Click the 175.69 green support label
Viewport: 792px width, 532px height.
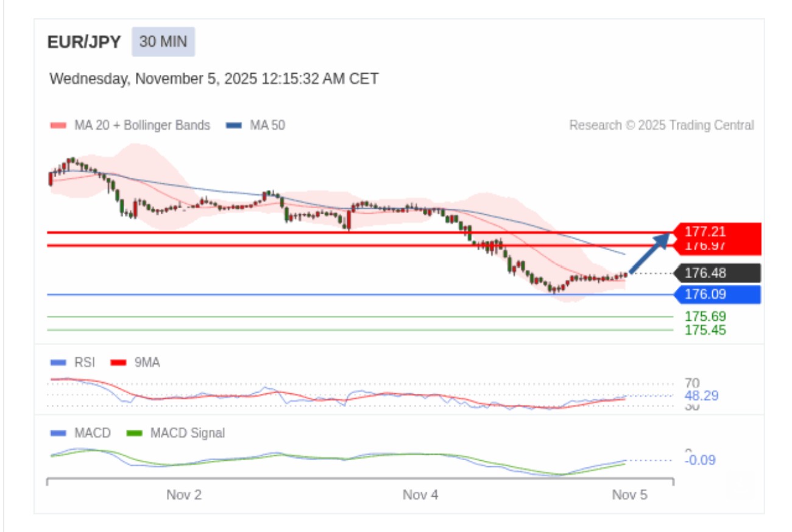(x=705, y=317)
